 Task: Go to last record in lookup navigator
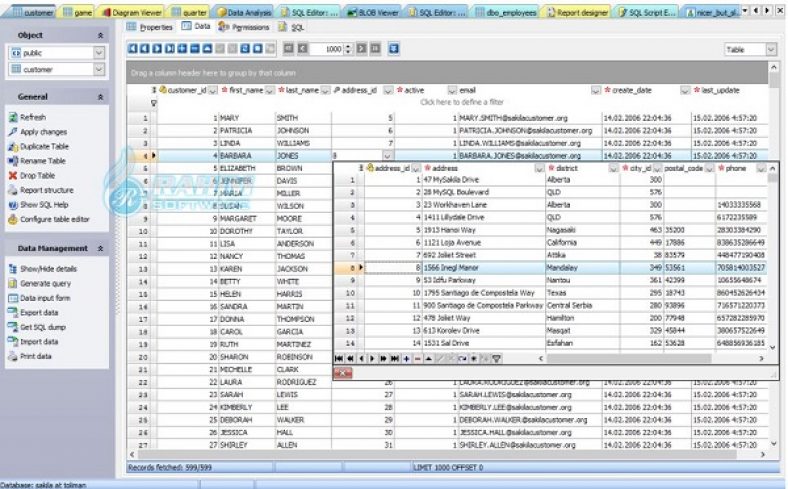(x=395, y=359)
